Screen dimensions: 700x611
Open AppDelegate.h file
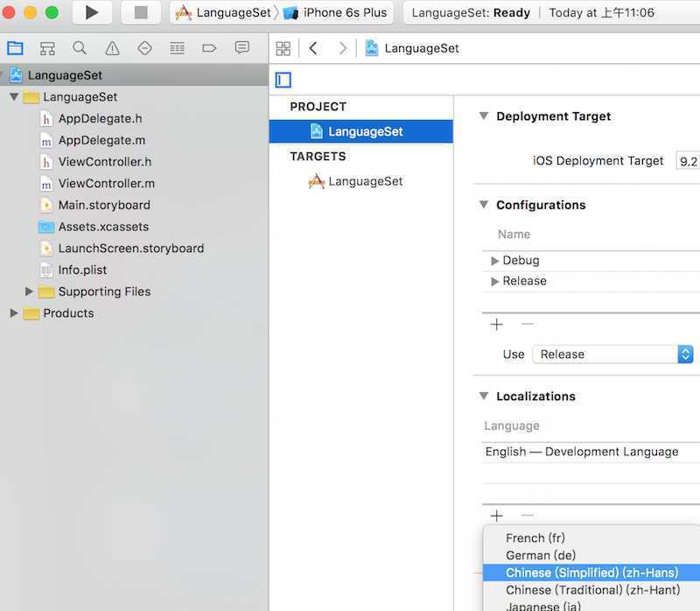pos(100,119)
